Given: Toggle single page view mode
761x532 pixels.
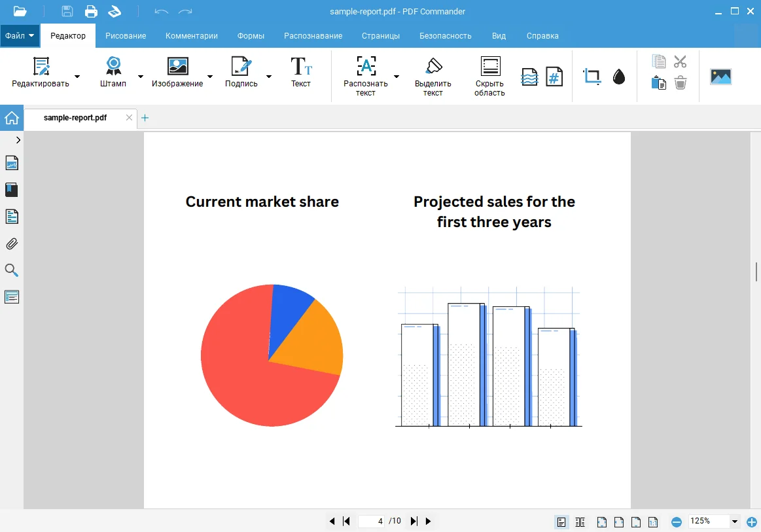Looking at the screenshot, I should 561,522.
